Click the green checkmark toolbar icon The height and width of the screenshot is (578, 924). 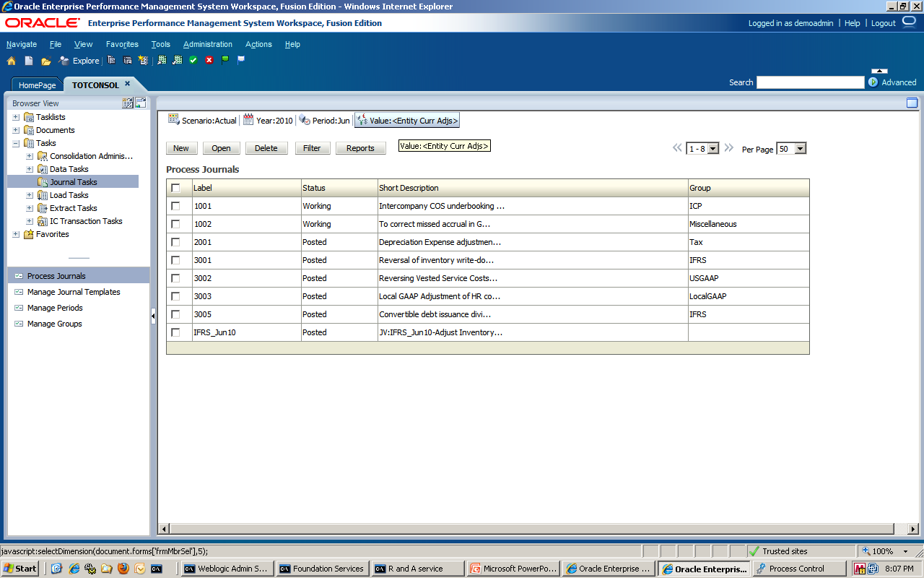coord(193,60)
